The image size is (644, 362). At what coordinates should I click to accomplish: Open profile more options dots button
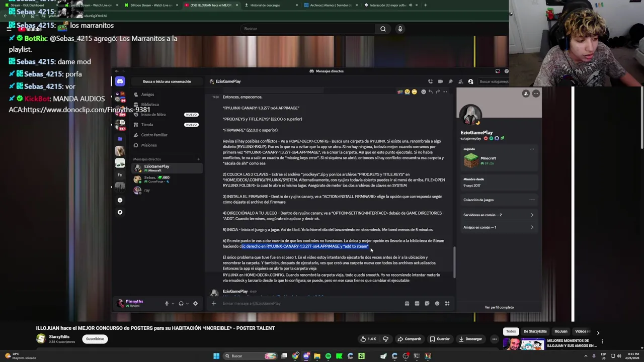536,94
